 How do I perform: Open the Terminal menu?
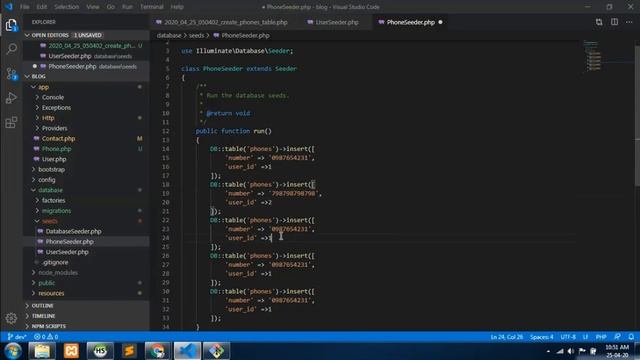pyautogui.click(x=151, y=7)
